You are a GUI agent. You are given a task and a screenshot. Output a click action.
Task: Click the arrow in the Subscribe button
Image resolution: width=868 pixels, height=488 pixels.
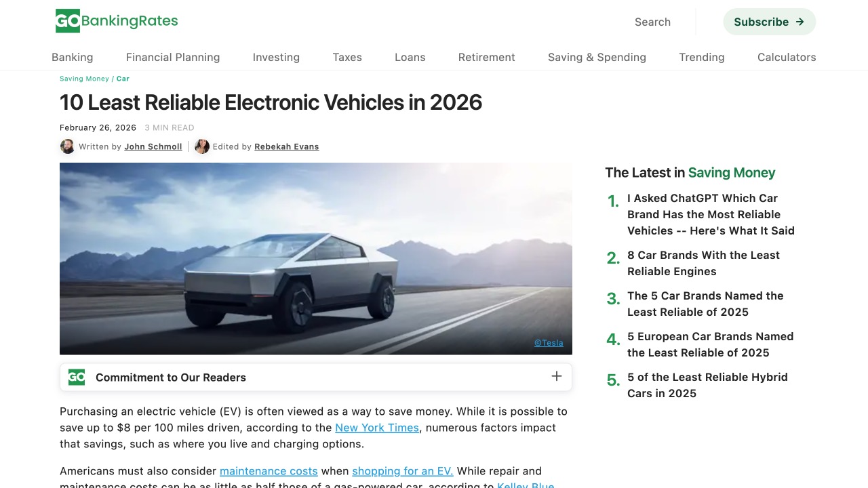click(x=800, y=22)
